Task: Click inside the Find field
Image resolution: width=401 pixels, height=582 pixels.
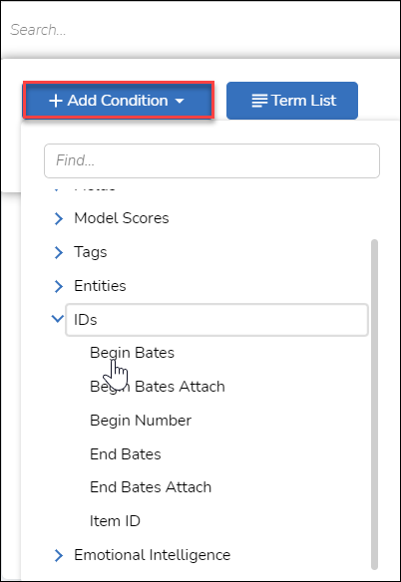Action: (212, 161)
